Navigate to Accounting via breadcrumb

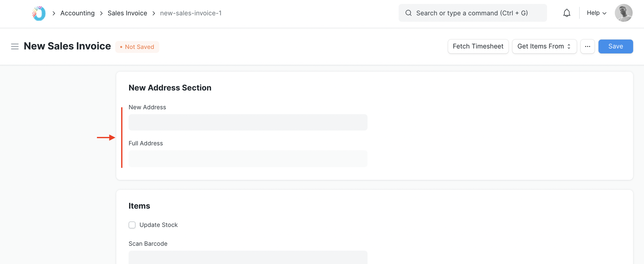point(77,13)
